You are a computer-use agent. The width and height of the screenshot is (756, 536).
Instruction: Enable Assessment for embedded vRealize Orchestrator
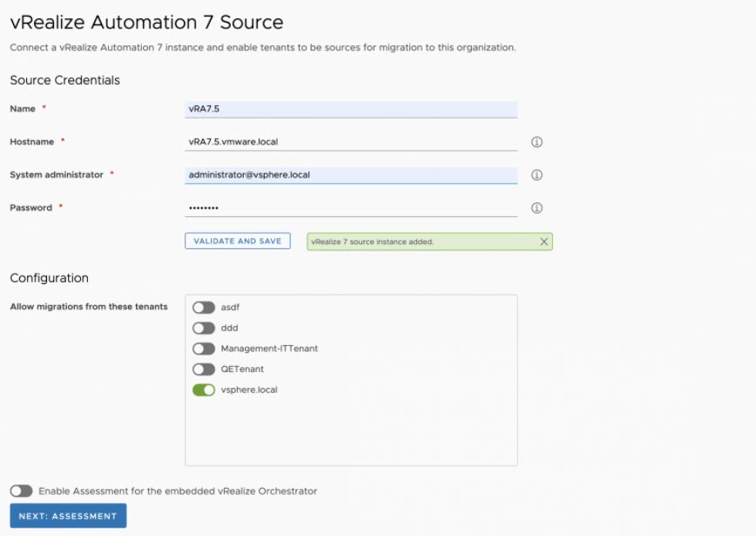click(21, 492)
